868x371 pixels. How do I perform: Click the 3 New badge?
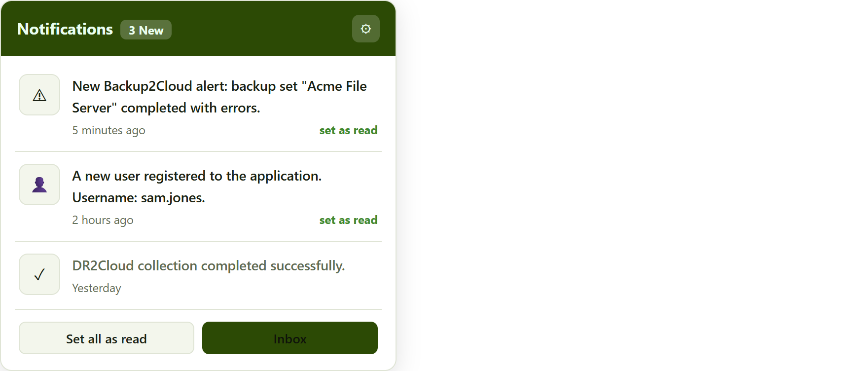[x=146, y=30]
